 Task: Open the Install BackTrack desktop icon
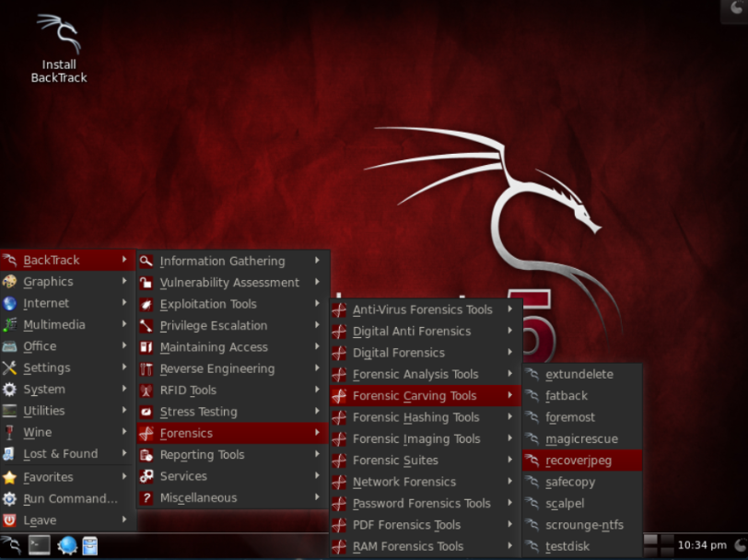pos(59,49)
